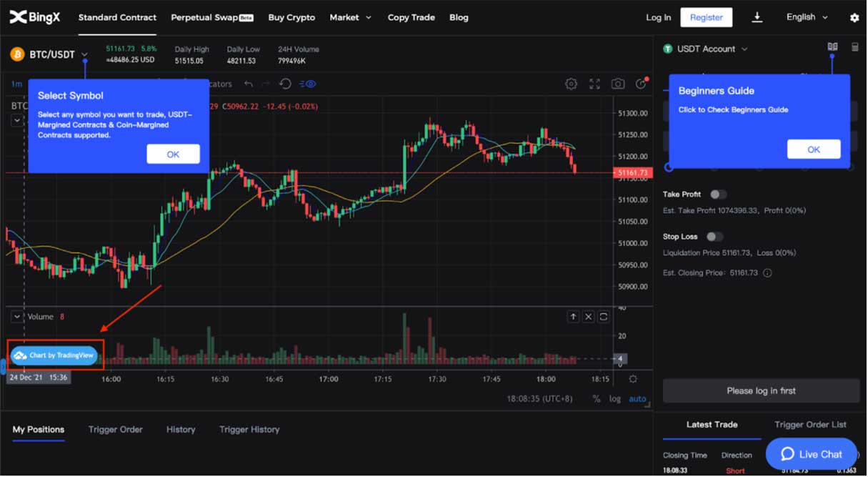
Task: Expand the BTC/USDT symbol dropdown
Action: pos(84,54)
